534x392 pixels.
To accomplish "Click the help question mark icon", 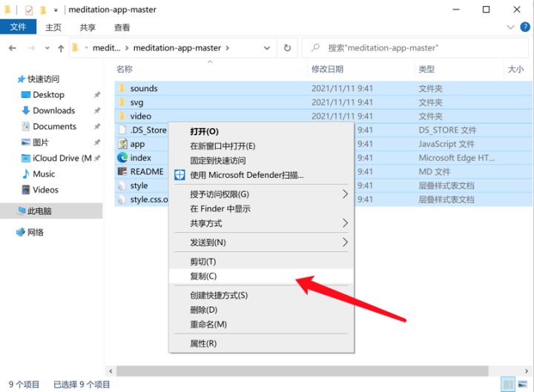I will click(524, 27).
